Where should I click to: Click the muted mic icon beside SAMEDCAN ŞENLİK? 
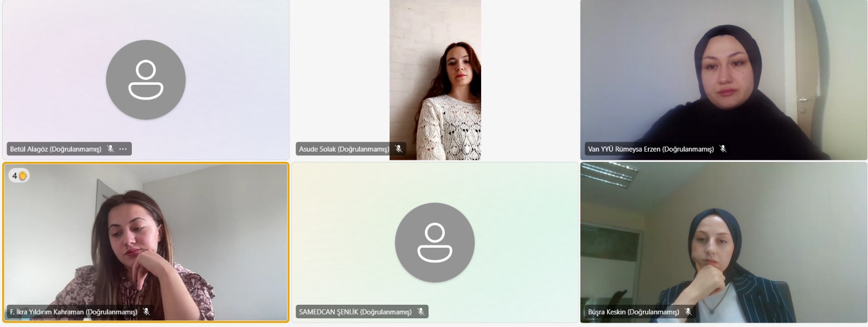[420, 312]
